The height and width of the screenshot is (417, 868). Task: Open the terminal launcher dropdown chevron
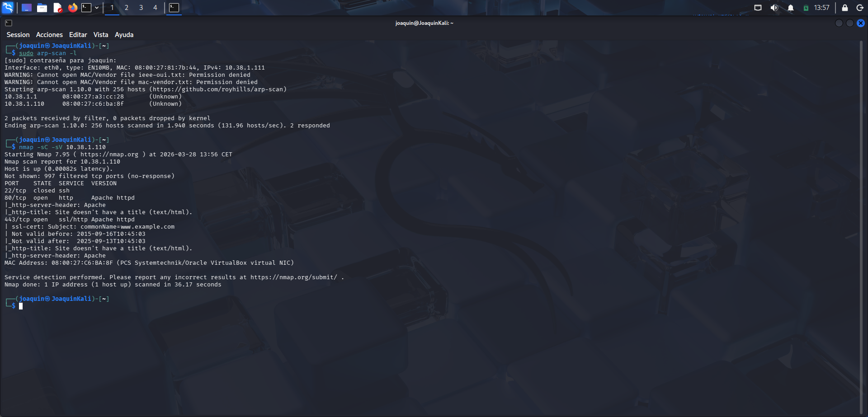point(96,8)
